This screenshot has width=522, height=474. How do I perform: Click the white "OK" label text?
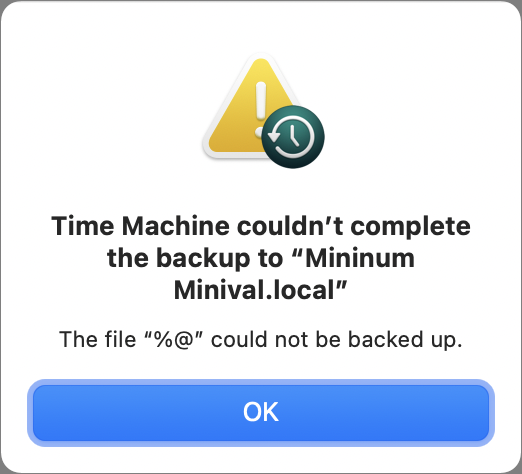(261, 412)
